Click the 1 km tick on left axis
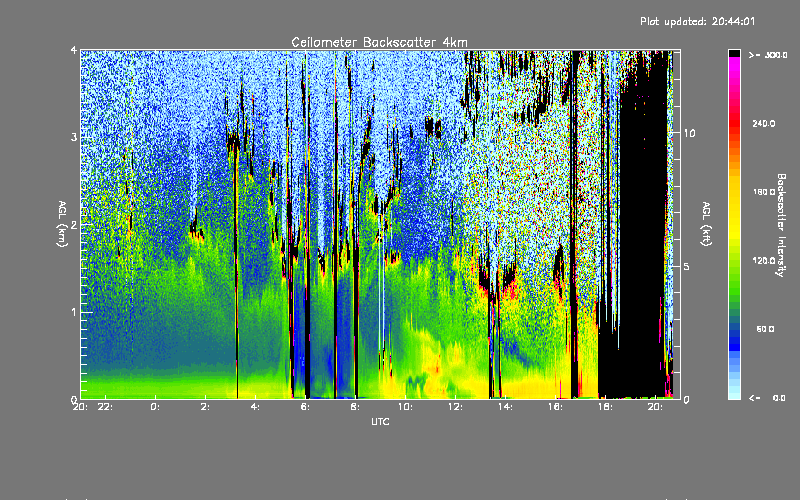Image resolution: width=800 pixels, height=500 pixels. point(74,312)
